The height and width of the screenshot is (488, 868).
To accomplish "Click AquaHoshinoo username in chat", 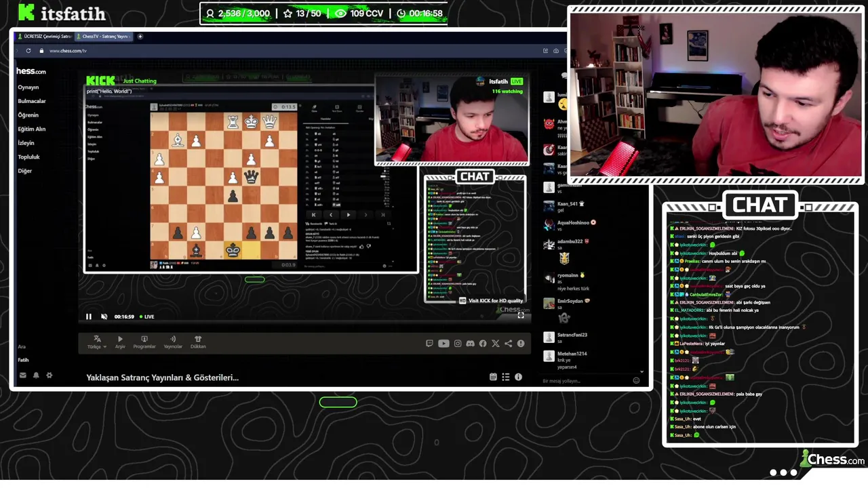I will (573, 222).
